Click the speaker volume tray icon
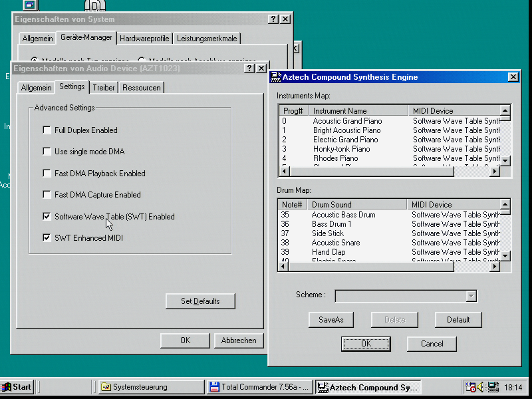This screenshot has width=532, height=399. 480,387
